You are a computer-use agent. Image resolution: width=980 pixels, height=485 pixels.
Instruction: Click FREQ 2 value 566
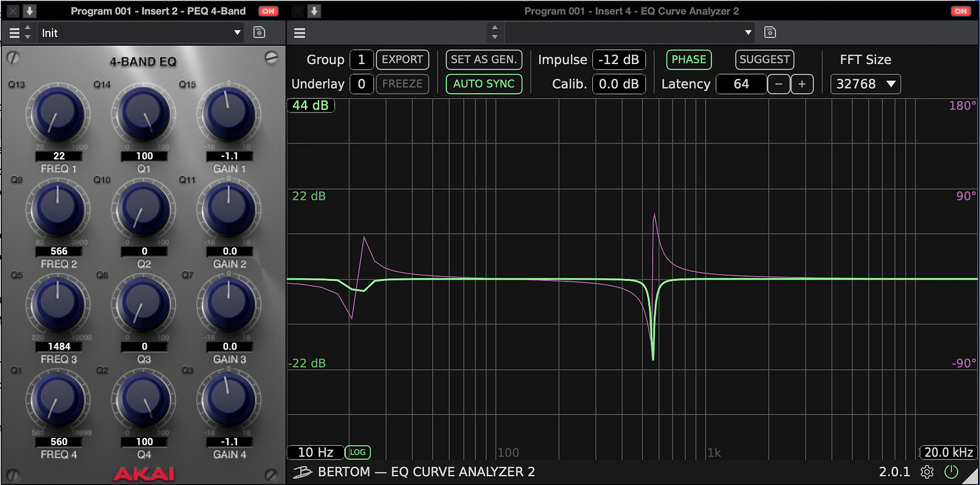(x=59, y=251)
